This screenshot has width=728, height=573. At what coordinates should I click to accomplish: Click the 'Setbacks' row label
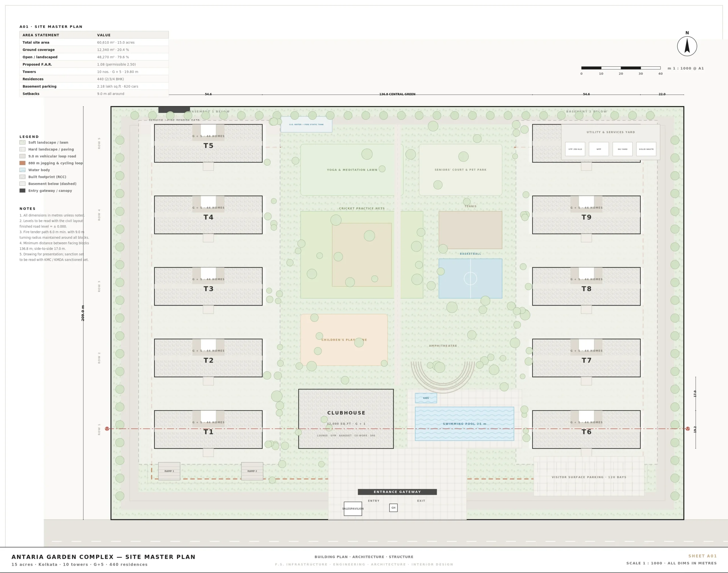click(31, 94)
